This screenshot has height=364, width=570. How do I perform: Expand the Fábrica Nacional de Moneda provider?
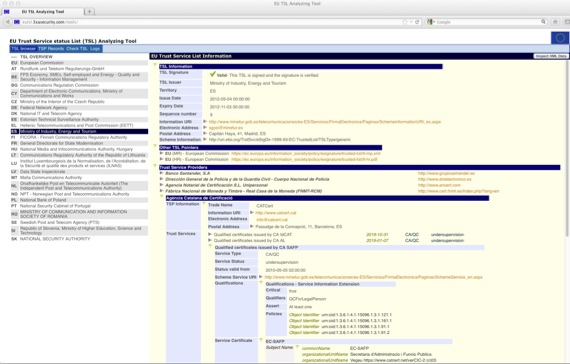161,191
